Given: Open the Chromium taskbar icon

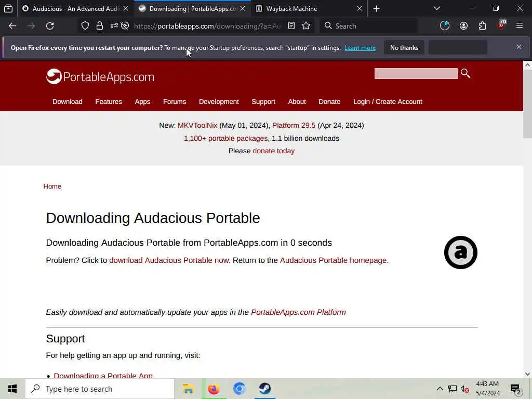Looking at the screenshot, I should [239, 389].
